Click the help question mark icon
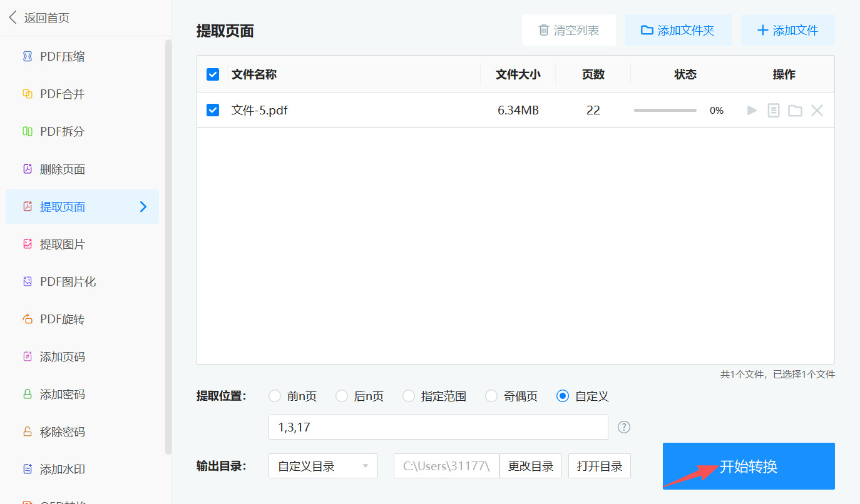 (623, 426)
